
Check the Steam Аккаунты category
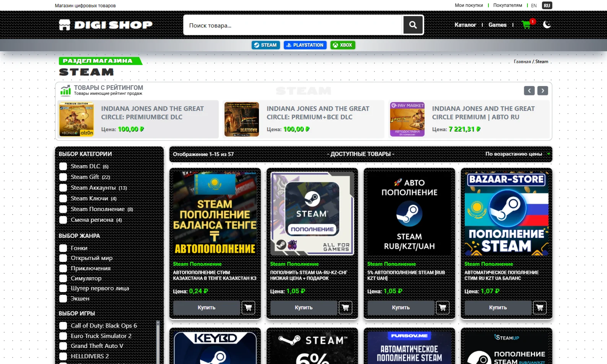tap(63, 188)
